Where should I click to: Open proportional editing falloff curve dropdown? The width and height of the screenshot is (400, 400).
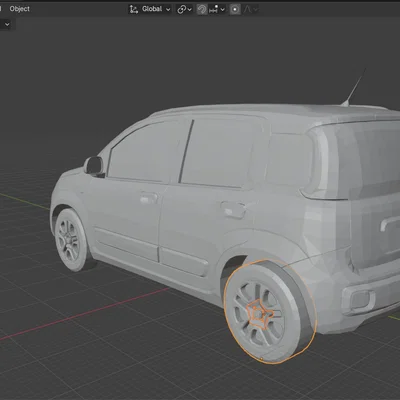click(x=250, y=9)
